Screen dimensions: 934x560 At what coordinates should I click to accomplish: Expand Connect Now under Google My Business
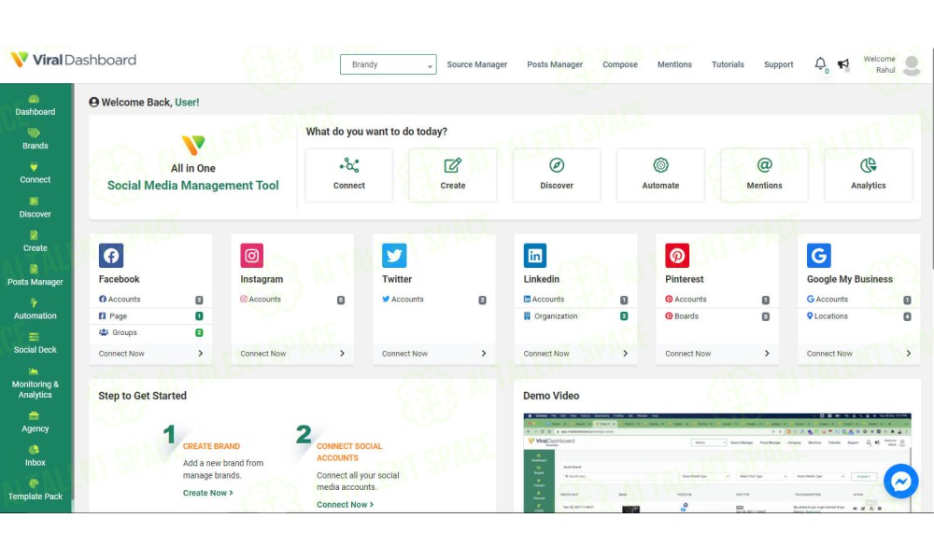(x=859, y=354)
